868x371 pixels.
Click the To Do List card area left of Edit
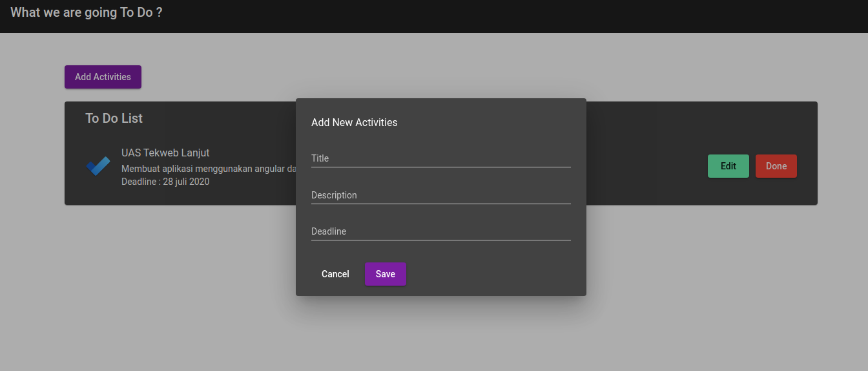(x=646, y=166)
